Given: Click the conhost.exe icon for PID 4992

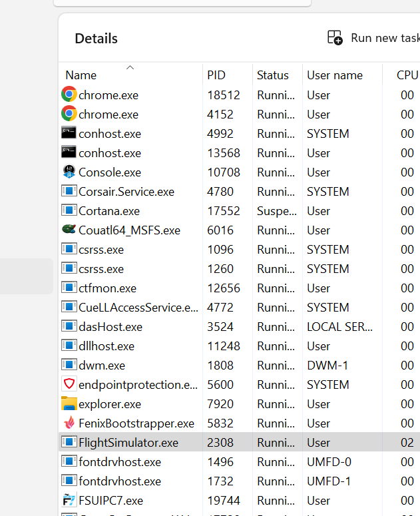Looking at the screenshot, I should [x=69, y=134].
